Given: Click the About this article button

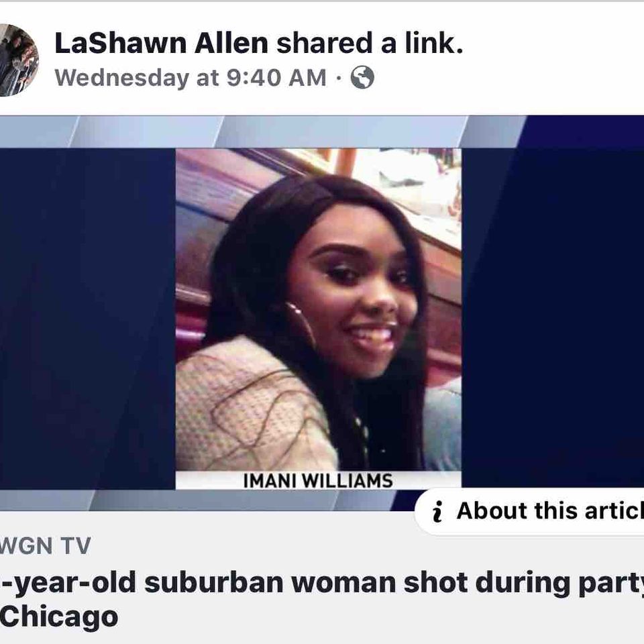Looking at the screenshot, I should click(x=530, y=511).
